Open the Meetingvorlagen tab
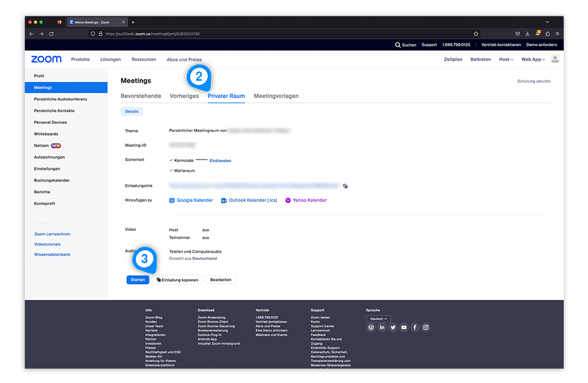 276,96
